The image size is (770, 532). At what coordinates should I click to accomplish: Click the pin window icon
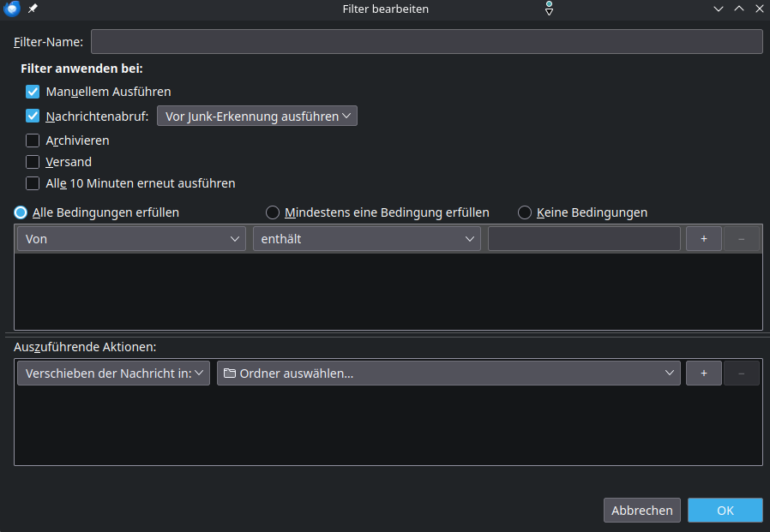click(33, 9)
